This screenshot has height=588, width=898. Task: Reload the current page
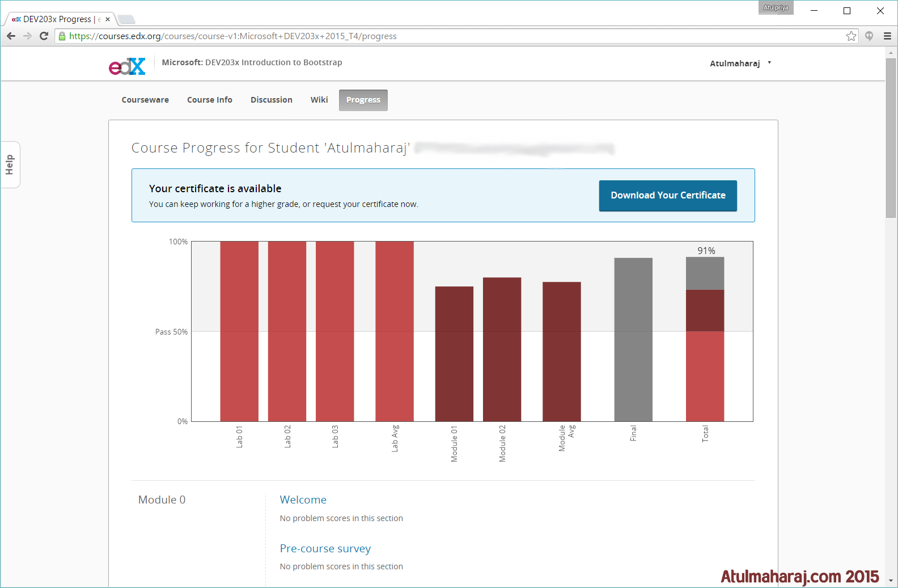tap(44, 36)
